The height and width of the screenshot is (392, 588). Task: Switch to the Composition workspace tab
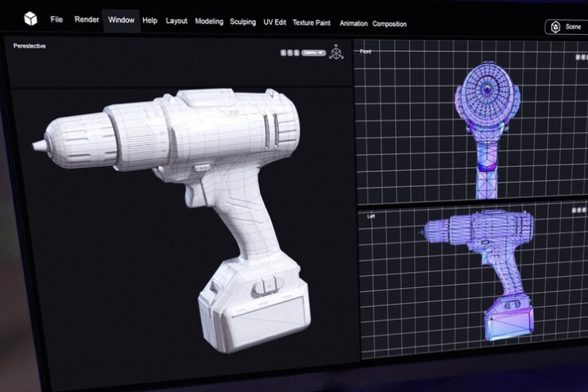(389, 24)
